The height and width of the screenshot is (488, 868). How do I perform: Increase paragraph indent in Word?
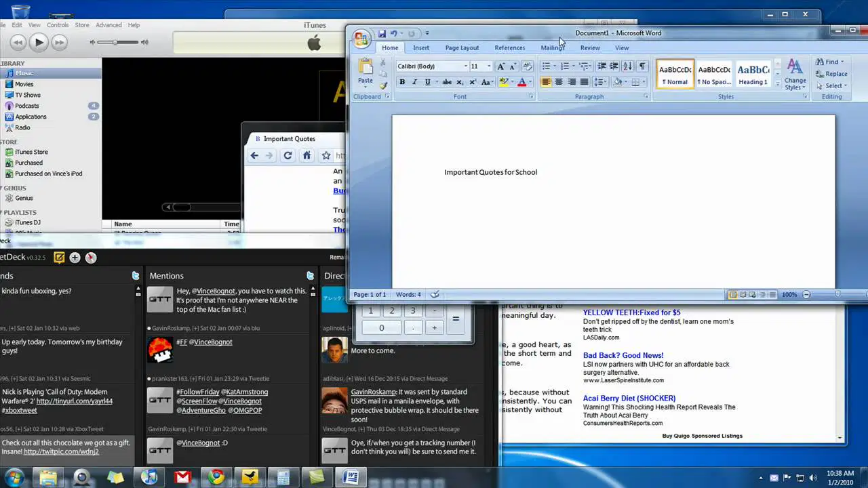click(614, 66)
